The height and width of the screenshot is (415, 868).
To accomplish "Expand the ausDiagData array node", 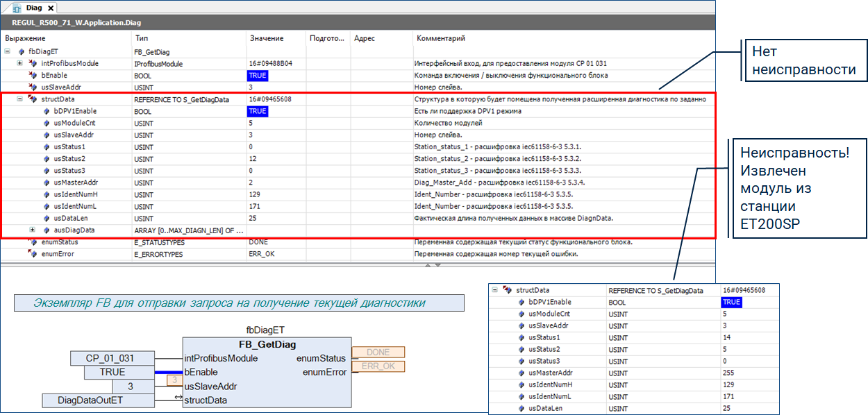I will 32,230.
